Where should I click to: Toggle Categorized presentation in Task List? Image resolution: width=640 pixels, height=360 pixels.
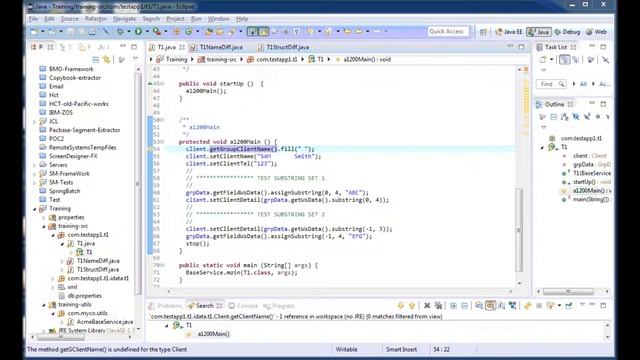point(564,60)
